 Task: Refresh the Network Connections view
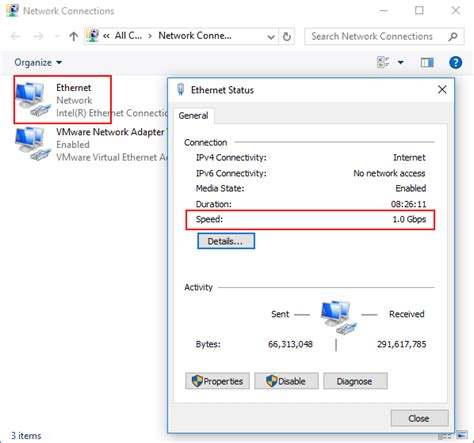pos(287,36)
